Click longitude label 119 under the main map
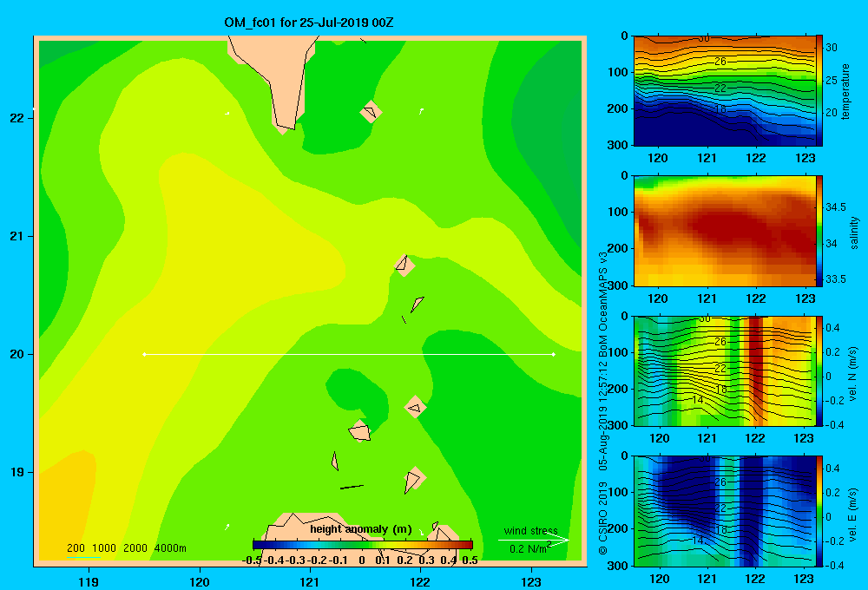Viewport: 868px width, 590px height. pos(89,581)
